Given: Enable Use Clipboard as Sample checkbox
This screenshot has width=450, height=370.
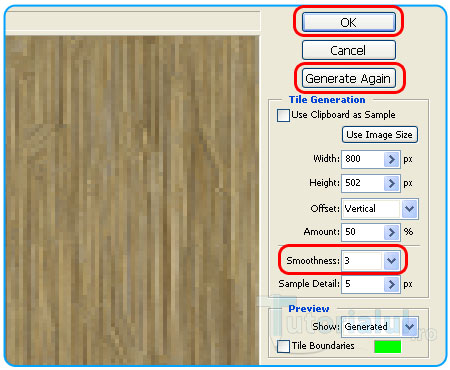Looking at the screenshot, I should click(x=283, y=115).
